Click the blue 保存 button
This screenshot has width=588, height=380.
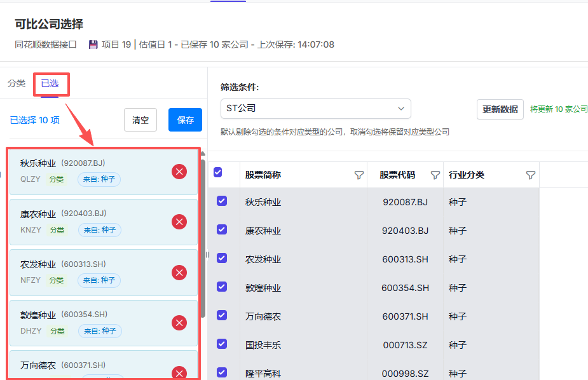[185, 120]
